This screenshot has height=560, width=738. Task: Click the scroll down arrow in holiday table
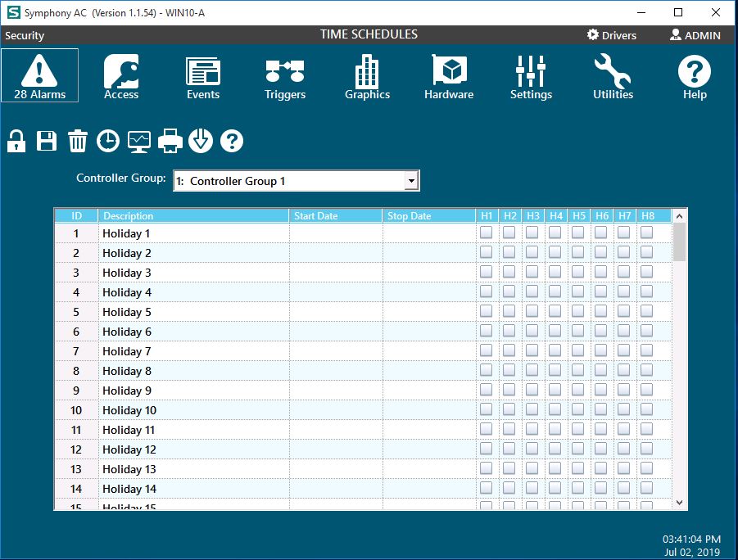click(679, 503)
